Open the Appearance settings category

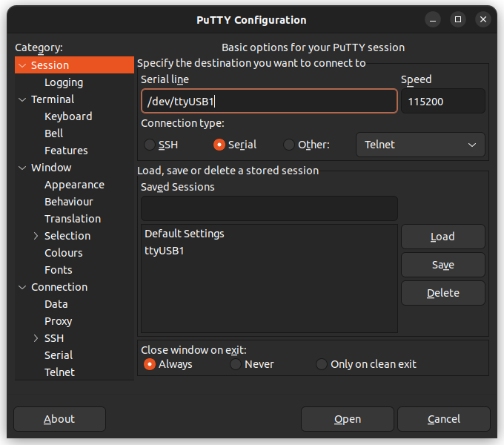[x=75, y=185]
